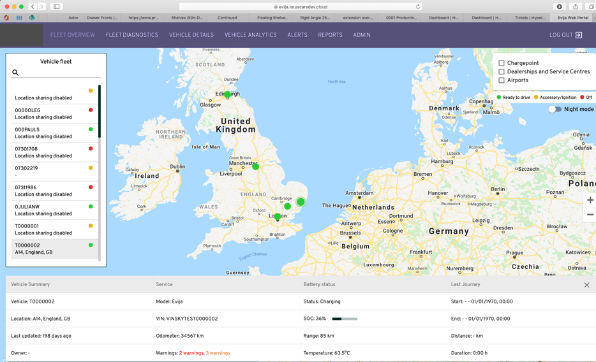Click the red status dot beside 07311986

[x=90, y=187]
